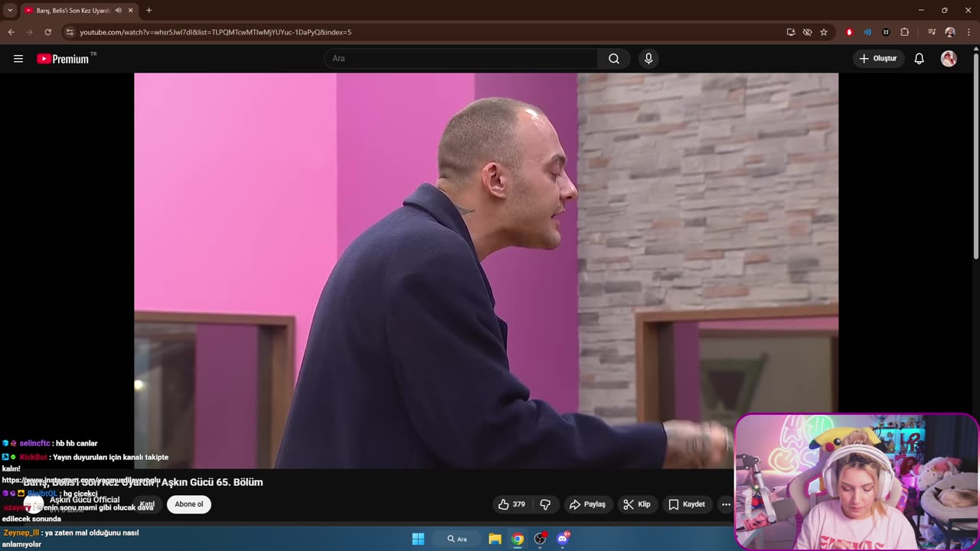Image resolution: width=980 pixels, height=551 pixels.
Task: Go back to the previous page
Action: 11,32
